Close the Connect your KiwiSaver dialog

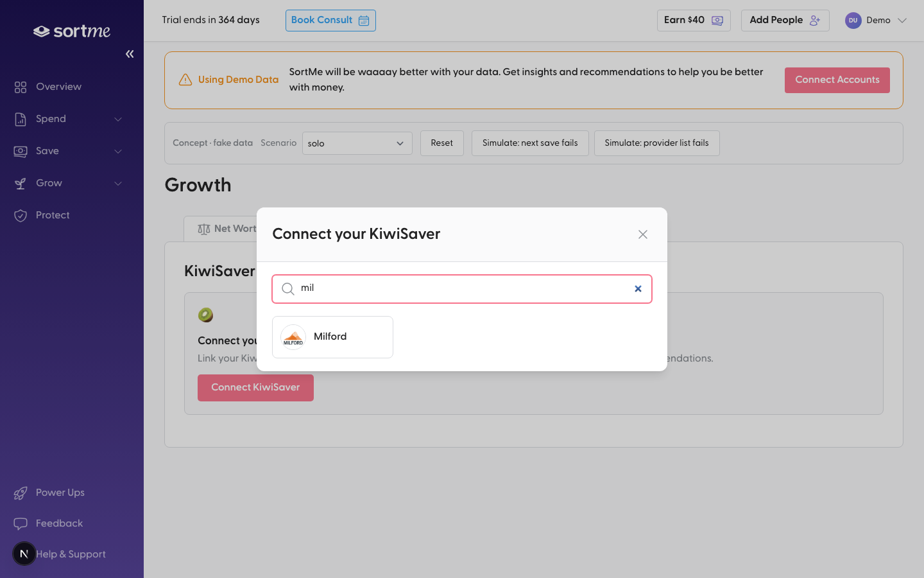(643, 234)
